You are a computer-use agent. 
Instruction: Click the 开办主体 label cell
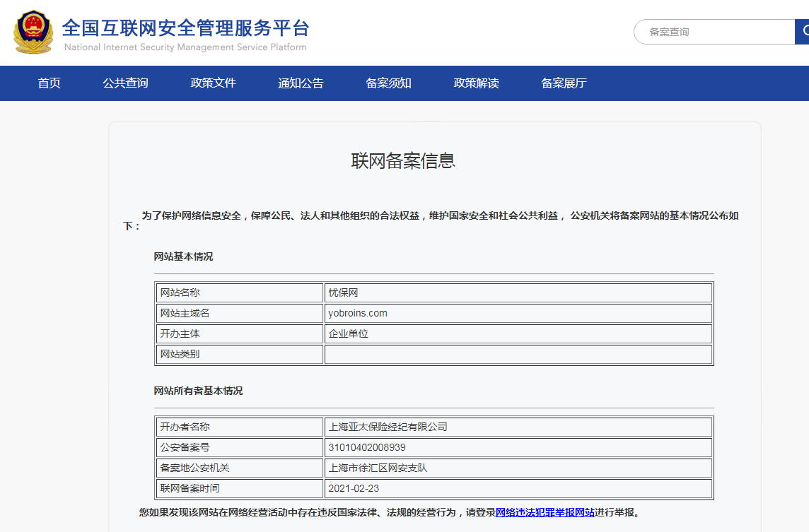tap(240, 334)
